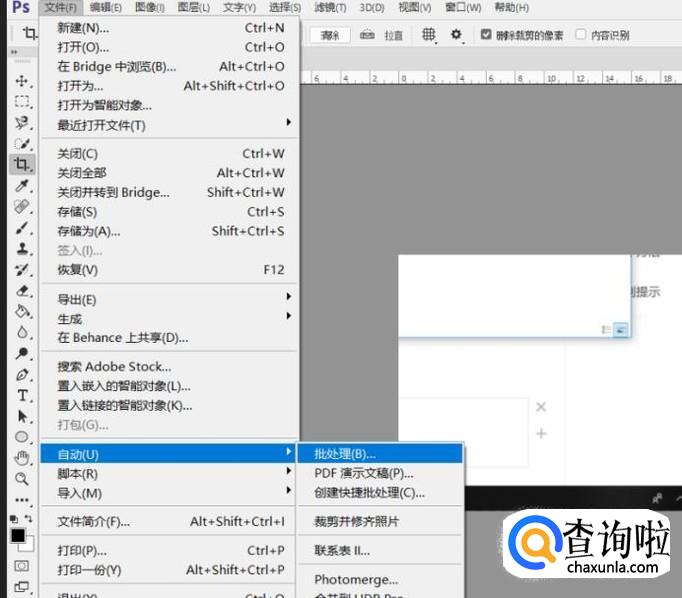
Task: Swap foreground and background colors
Action: pyautogui.click(x=29, y=518)
